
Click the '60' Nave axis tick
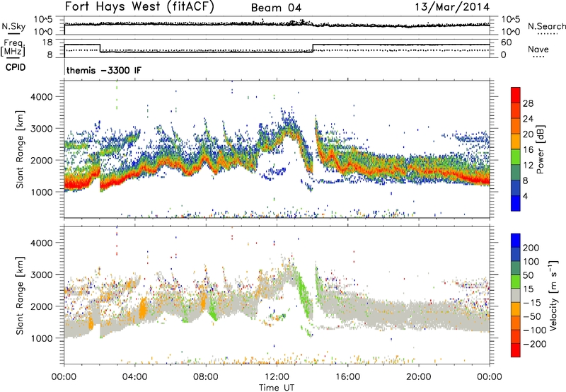[x=507, y=42]
